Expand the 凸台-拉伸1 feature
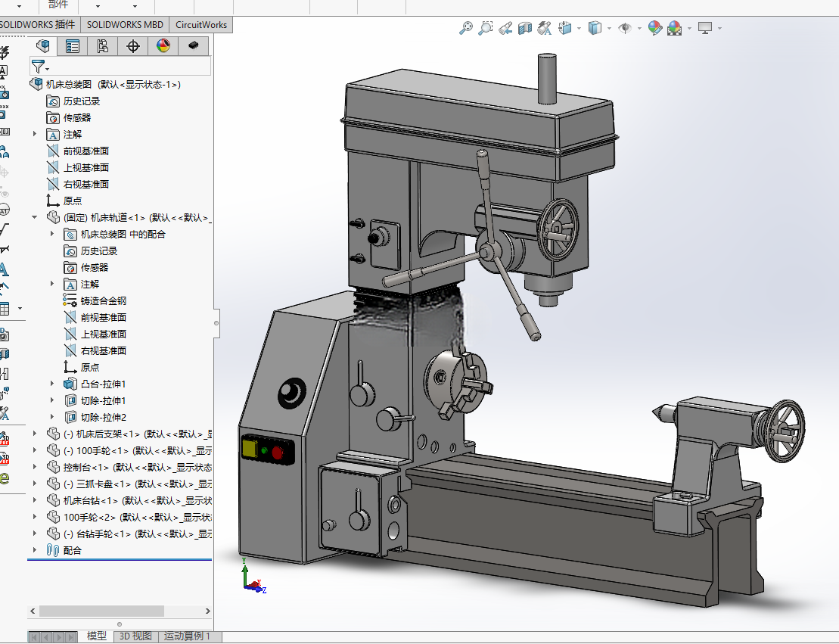Image resolution: width=839 pixels, height=644 pixels. (x=52, y=384)
